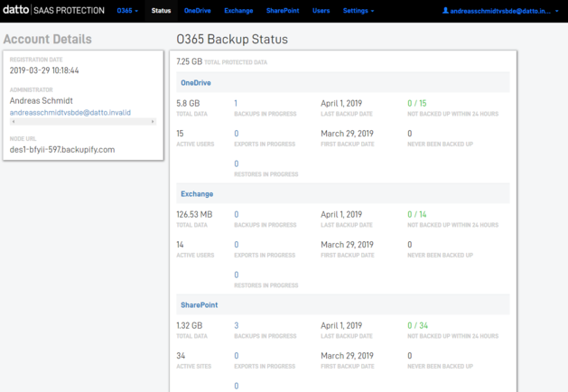This screenshot has width=568, height=392.
Task: Switch to the SharePoint nav tab
Action: click(x=283, y=11)
